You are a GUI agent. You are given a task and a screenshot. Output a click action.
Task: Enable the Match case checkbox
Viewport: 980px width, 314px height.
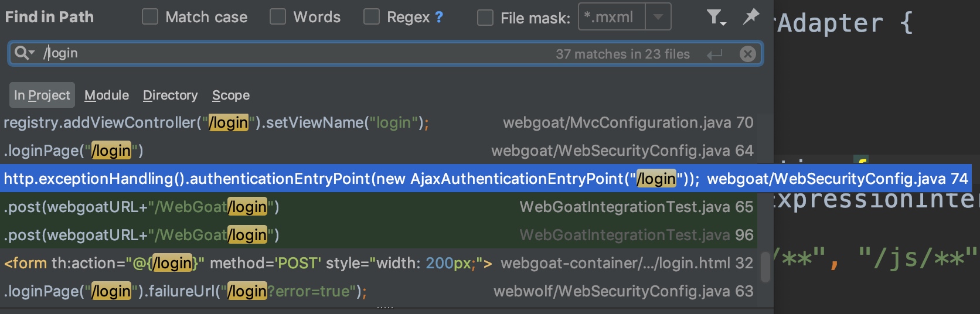pyautogui.click(x=150, y=16)
